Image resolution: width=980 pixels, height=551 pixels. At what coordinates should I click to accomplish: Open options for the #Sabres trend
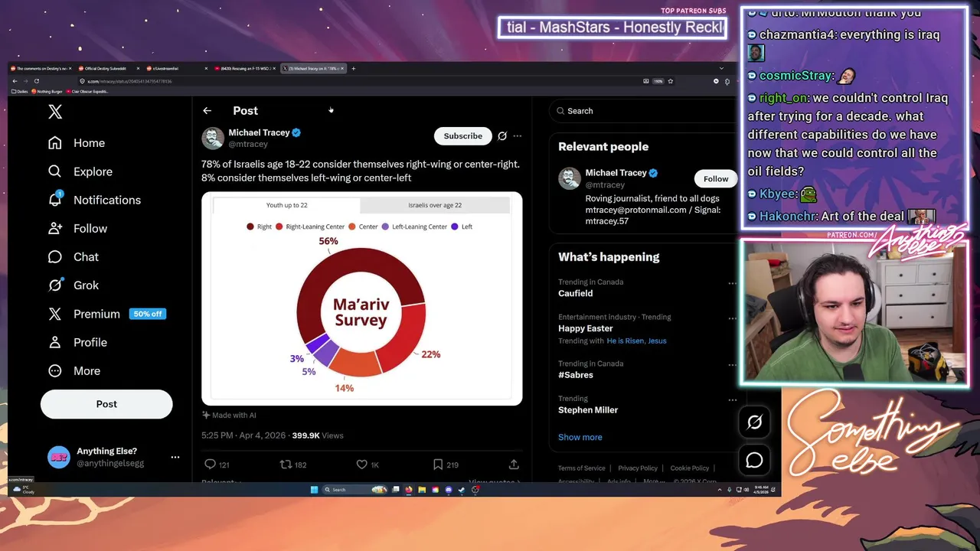click(732, 365)
